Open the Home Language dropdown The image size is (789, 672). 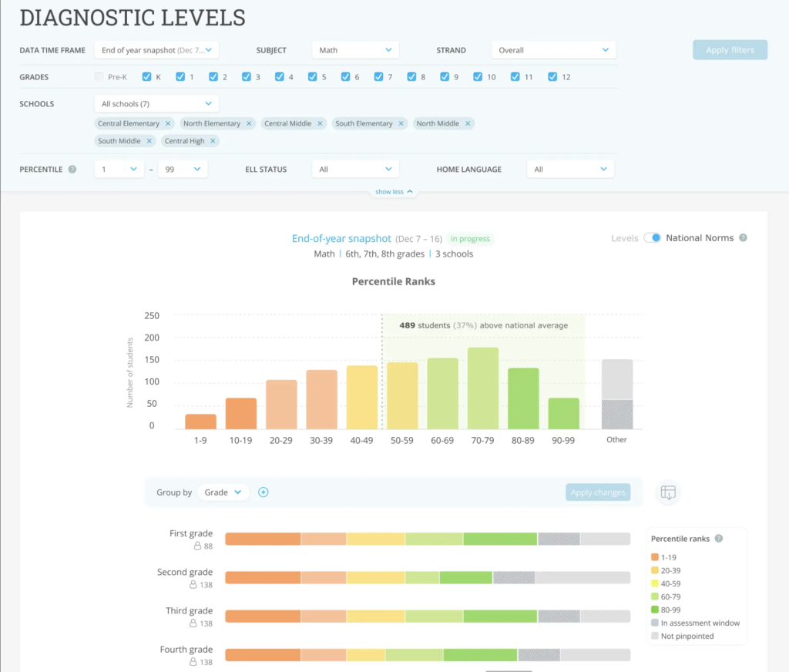tap(571, 169)
